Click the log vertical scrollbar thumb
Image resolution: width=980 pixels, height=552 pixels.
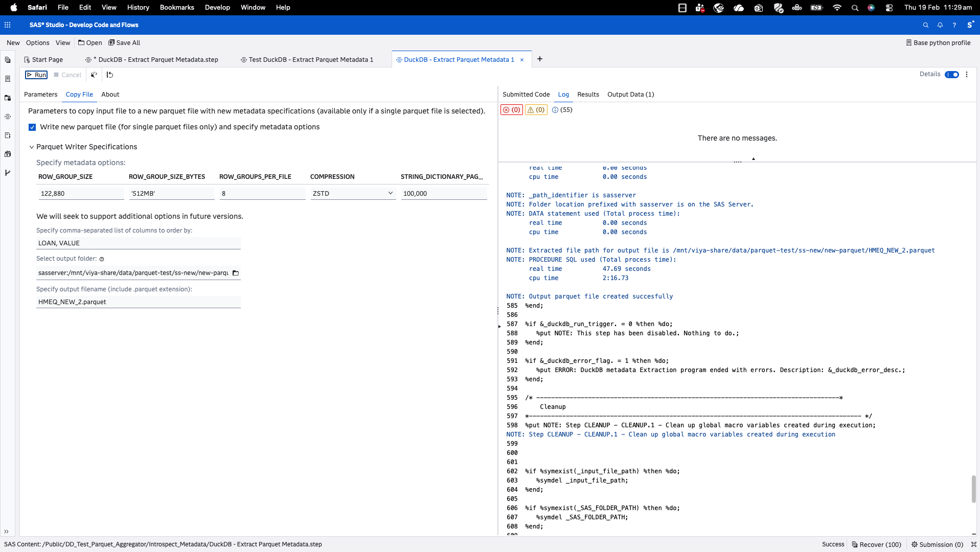(x=973, y=489)
